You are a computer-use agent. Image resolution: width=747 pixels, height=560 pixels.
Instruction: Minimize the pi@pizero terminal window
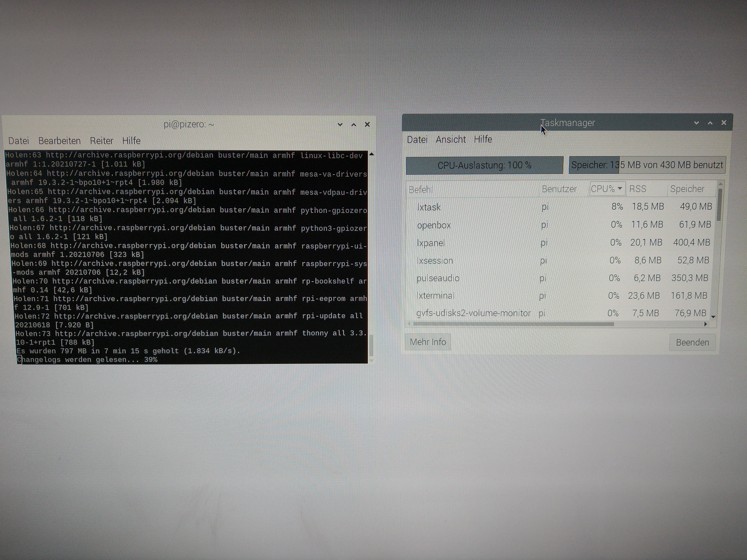[x=340, y=125]
